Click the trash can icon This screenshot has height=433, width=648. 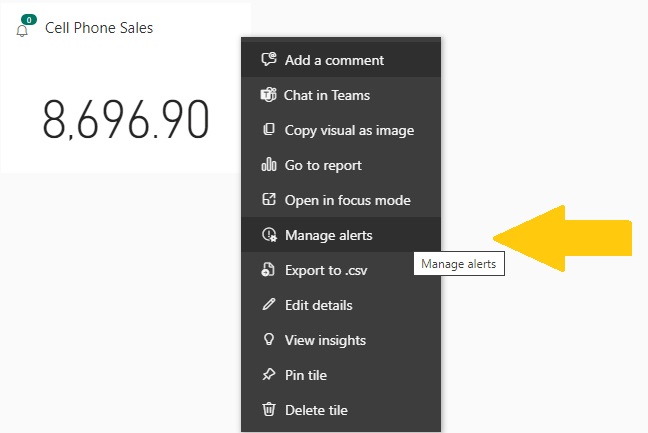tap(269, 409)
